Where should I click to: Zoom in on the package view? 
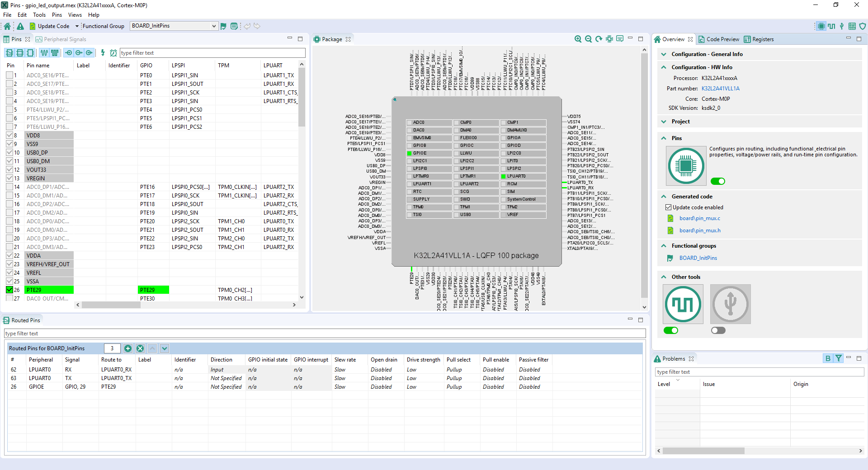(578, 39)
